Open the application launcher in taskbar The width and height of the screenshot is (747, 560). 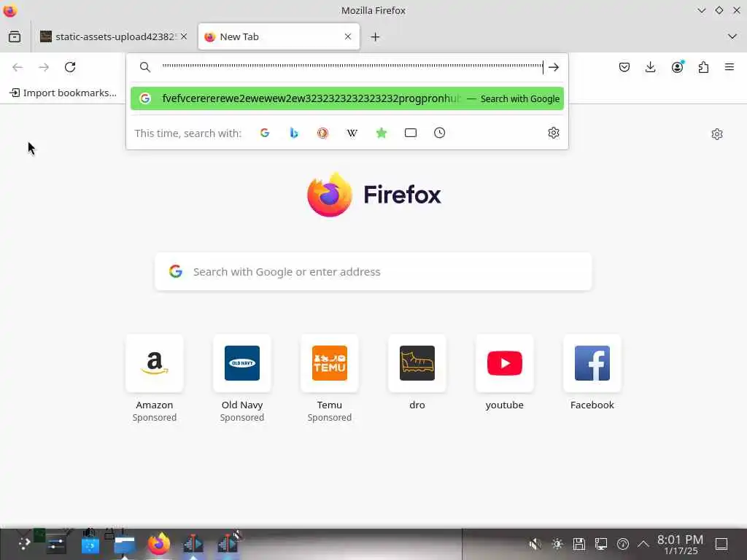(x=24, y=544)
